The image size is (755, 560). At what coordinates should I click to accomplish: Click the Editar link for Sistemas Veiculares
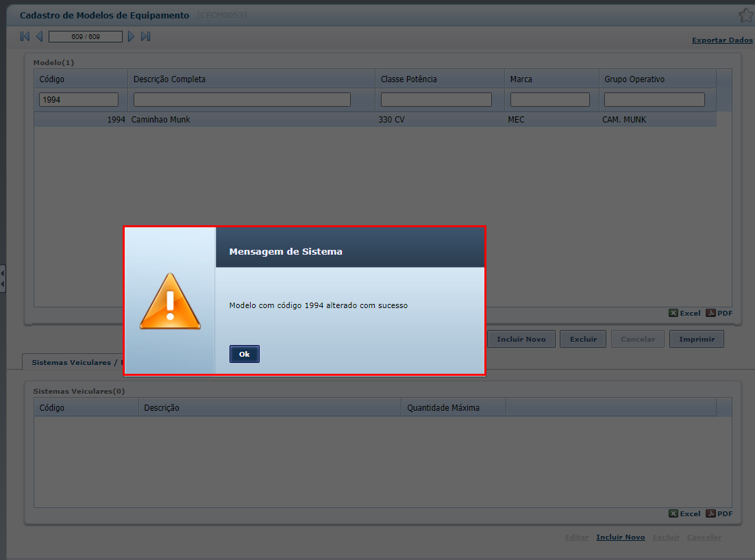click(577, 537)
